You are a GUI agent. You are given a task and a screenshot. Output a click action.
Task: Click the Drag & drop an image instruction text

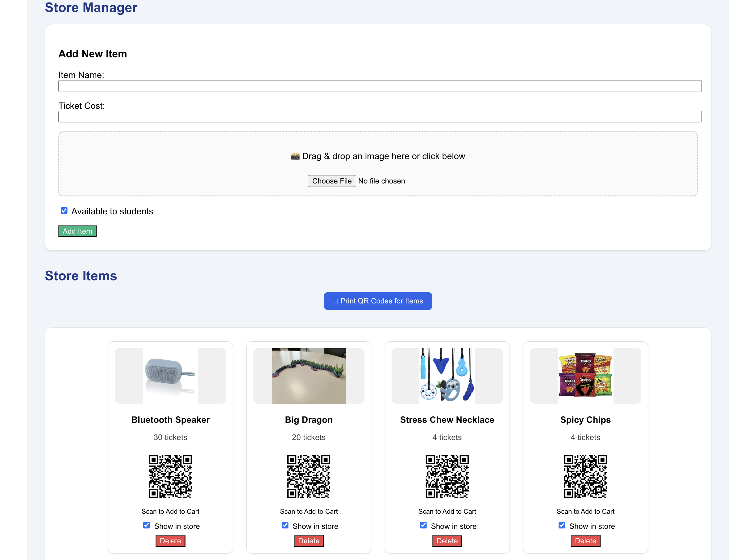383,156
